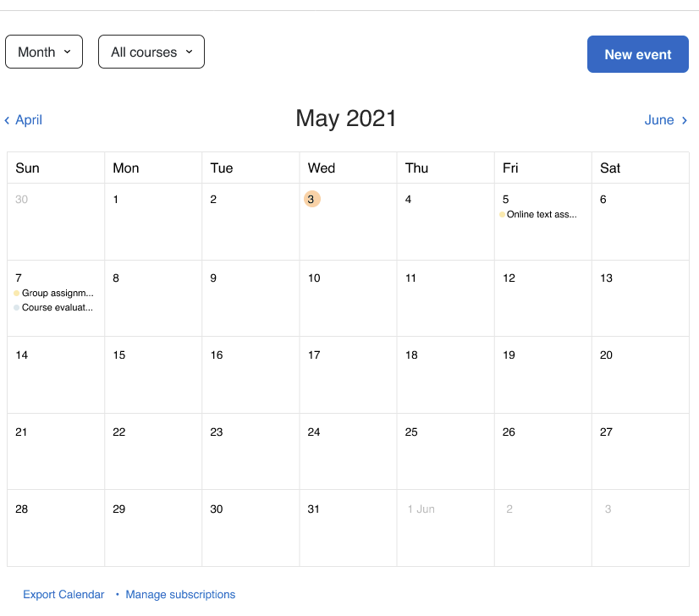This screenshot has height=616, width=699.
Task: Select day 12 in the calendar
Action: [x=509, y=278]
